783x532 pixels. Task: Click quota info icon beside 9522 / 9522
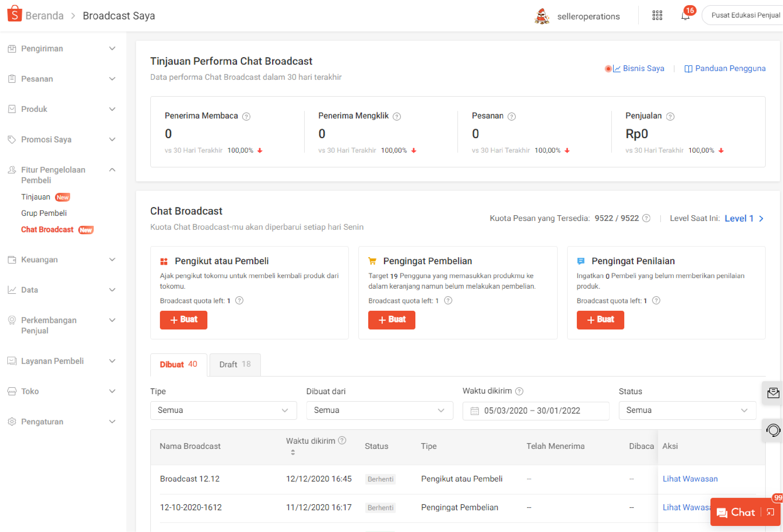(x=646, y=218)
